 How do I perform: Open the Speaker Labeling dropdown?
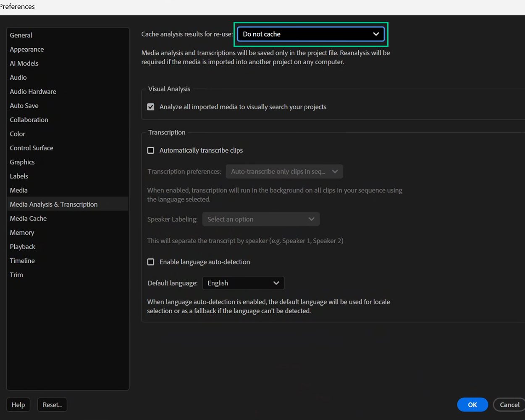(x=261, y=219)
